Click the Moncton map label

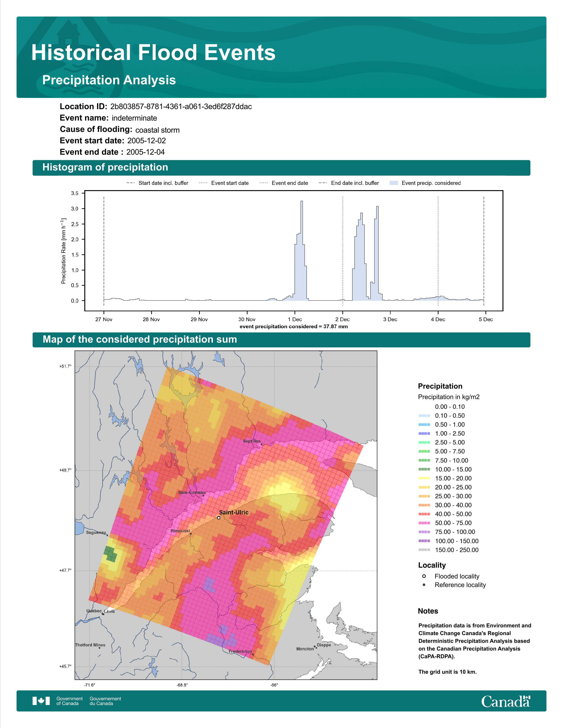click(305, 649)
